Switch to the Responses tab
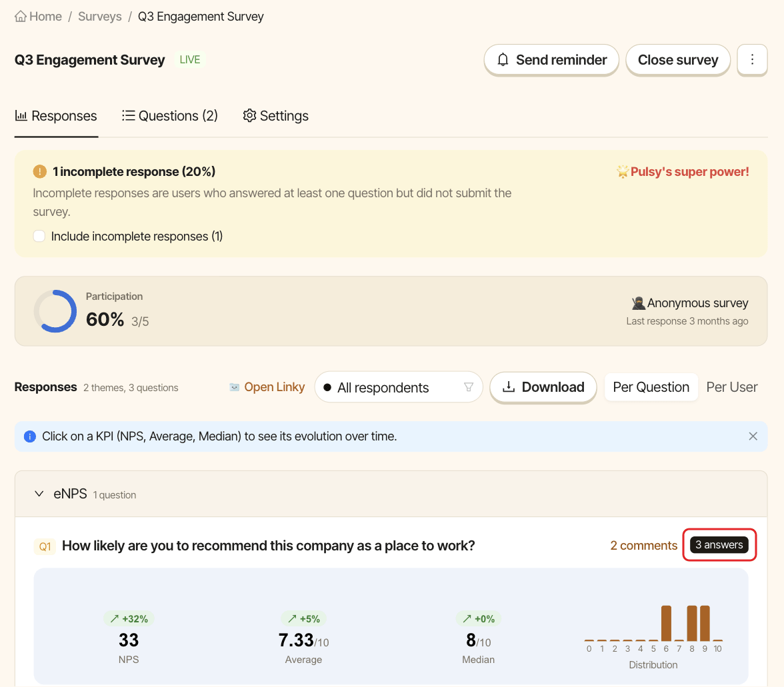The width and height of the screenshot is (784, 687). pos(56,116)
